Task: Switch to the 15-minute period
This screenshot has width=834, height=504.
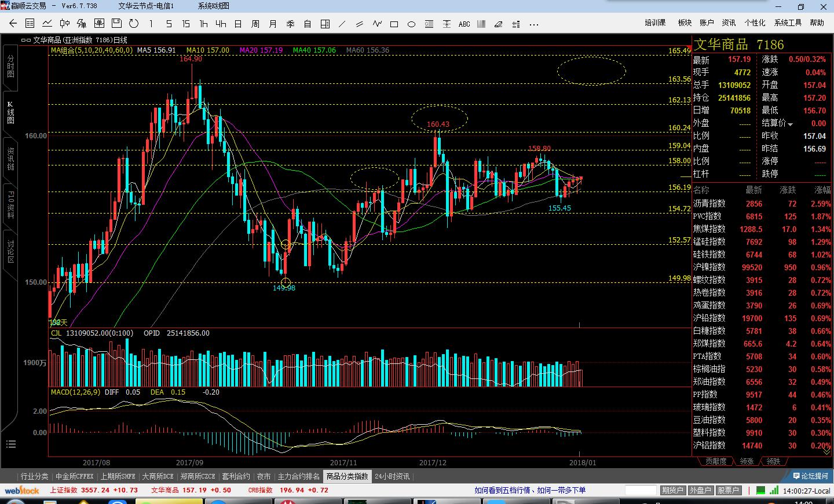Action: click(x=186, y=24)
